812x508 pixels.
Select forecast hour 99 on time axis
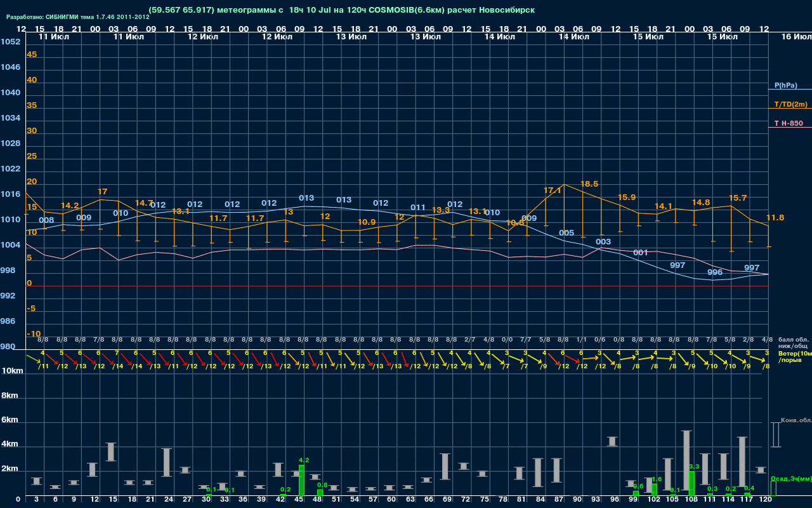point(633,500)
